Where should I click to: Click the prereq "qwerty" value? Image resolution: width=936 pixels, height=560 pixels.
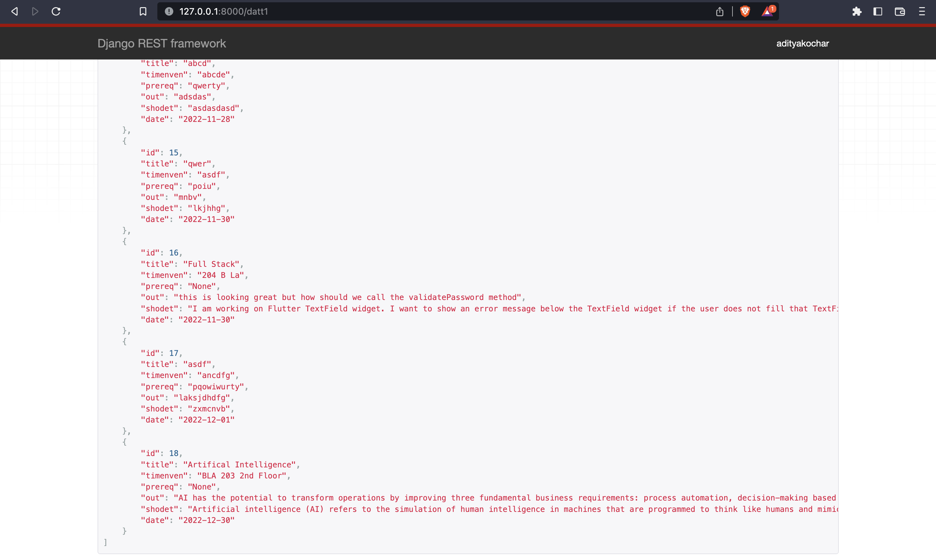206,86
